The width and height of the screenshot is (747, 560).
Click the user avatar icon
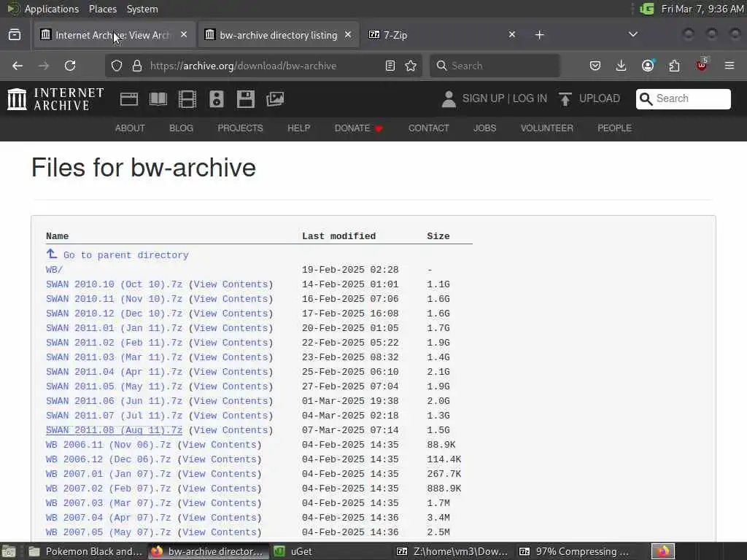point(449,99)
